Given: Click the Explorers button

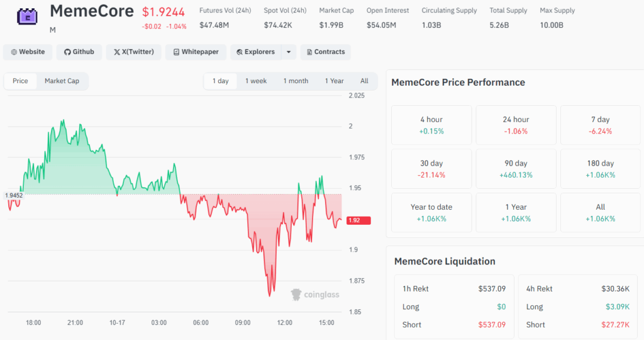Looking at the screenshot, I should (256, 52).
